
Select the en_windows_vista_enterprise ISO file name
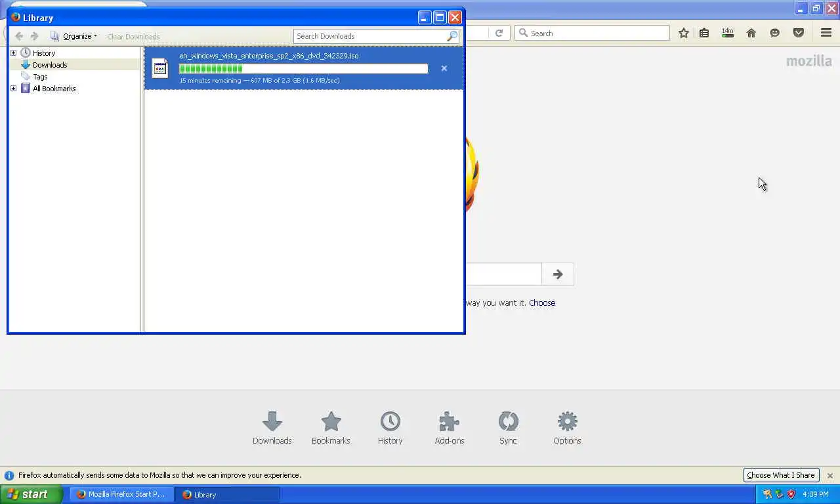(x=269, y=56)
